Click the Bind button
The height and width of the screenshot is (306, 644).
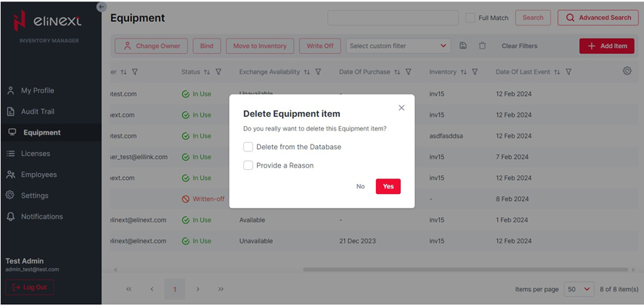tap(207, 46)
